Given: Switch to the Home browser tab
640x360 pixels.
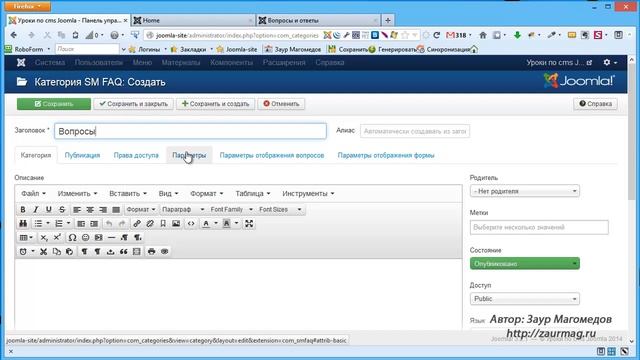Looking at the screenshot, I should tap(193, 20).
